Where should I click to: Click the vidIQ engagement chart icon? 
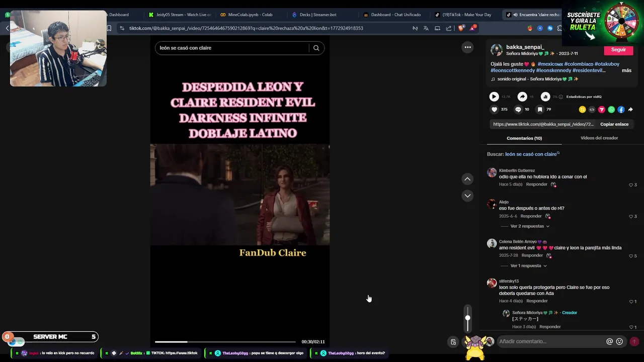click(x=545, y=97)
